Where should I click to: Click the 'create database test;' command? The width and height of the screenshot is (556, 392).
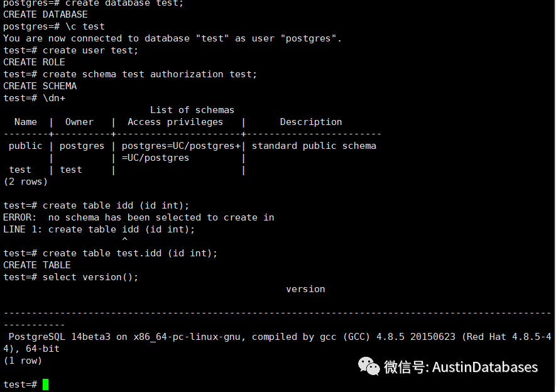pyautogui.click(x=113, y=3)
